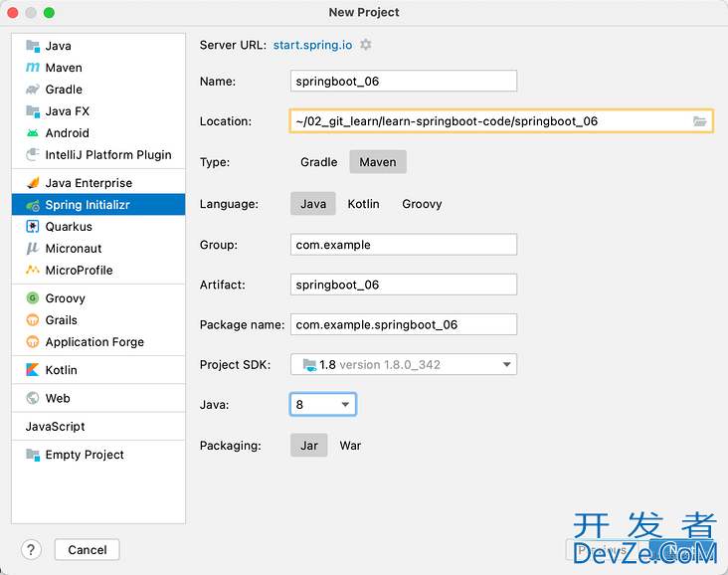
Task: Set project type to Gradle
Action: (318, 162)
